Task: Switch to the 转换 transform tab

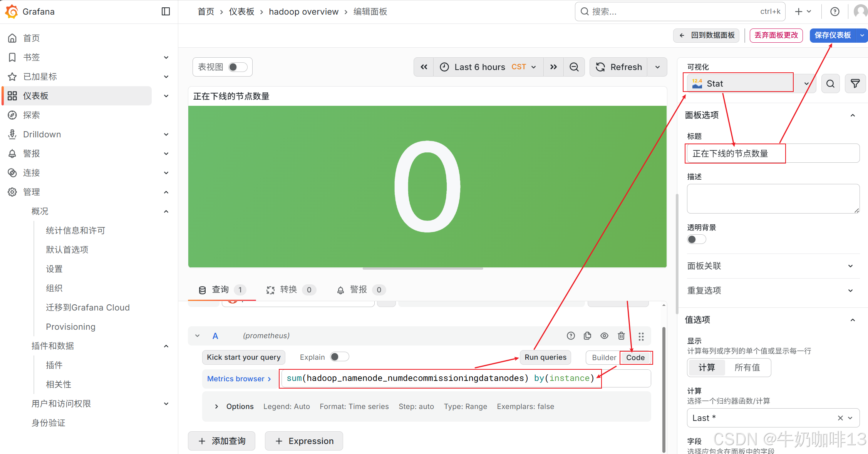Action: click(x=289, y=290)
